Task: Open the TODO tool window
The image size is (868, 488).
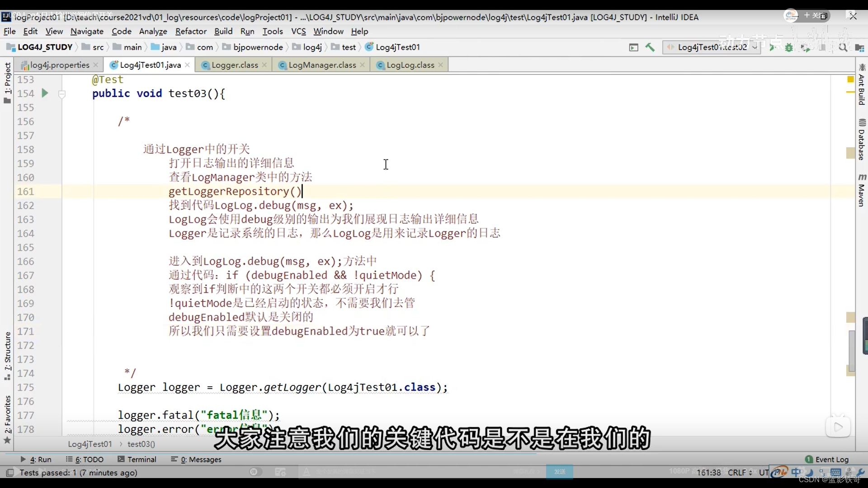Action: pos(85,460)
